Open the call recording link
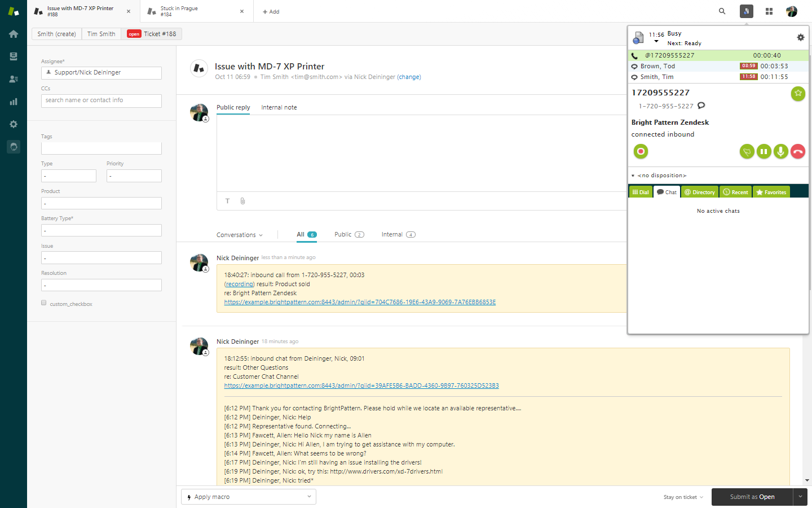The width and height of the screenshot is (812, 508). pyautogui.click(x=239, y=284)
